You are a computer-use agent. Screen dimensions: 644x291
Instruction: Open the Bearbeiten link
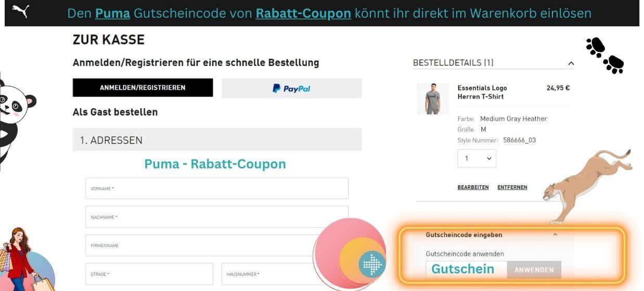[473, 187]
